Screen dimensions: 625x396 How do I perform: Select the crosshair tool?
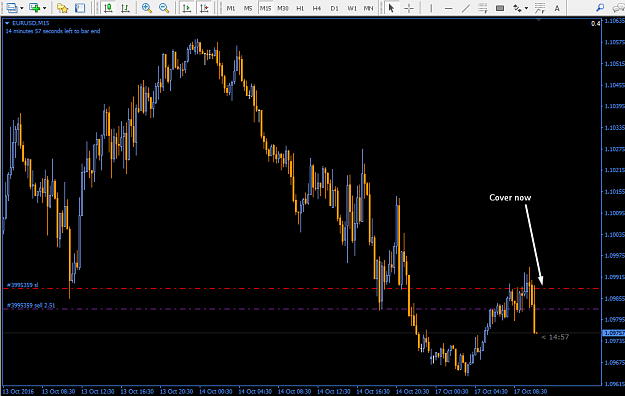click(x=409, y=8)
